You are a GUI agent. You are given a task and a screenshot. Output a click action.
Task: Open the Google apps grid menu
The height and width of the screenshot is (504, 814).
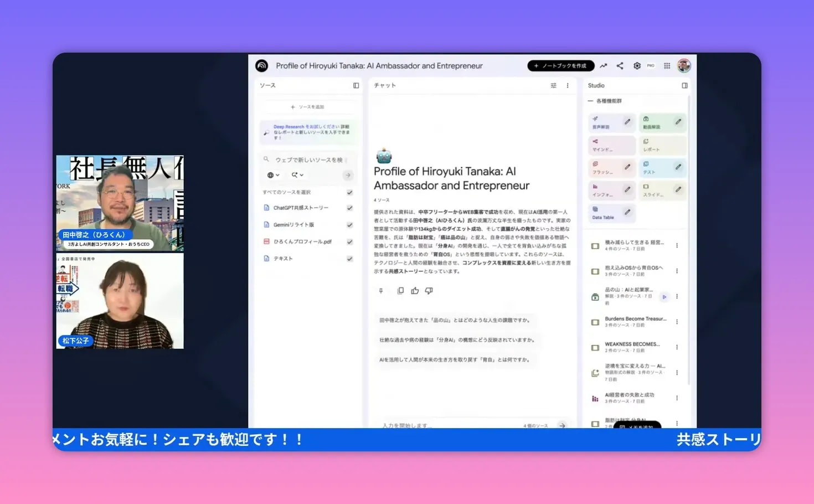click(x=668, y=65)
